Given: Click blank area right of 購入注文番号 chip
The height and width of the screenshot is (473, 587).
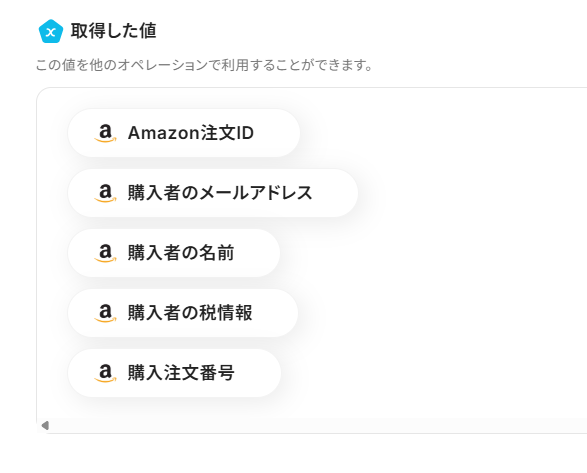Looking at the screenshot, I should pos(431,373).
